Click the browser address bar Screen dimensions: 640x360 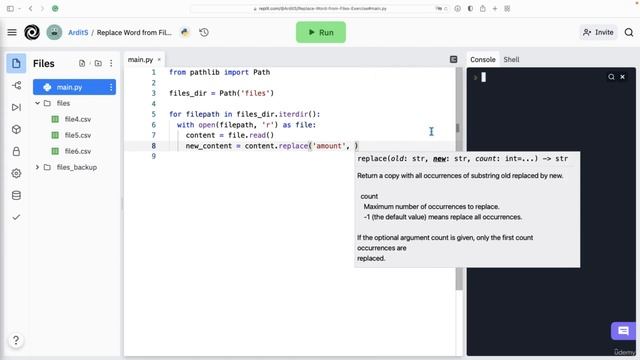[320, 8]
